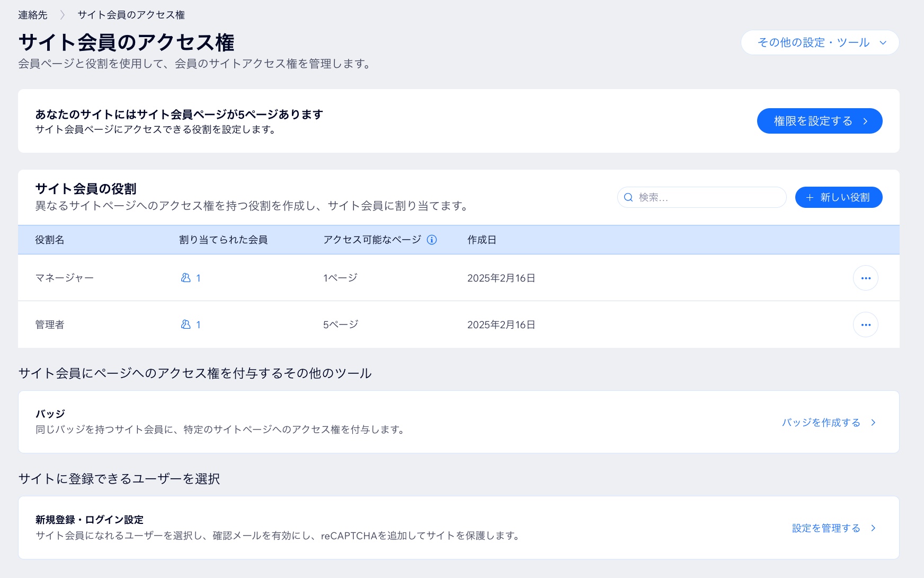
Task: Open バッジを作成する
Action: pyautogui.click(x=822, y=423)
